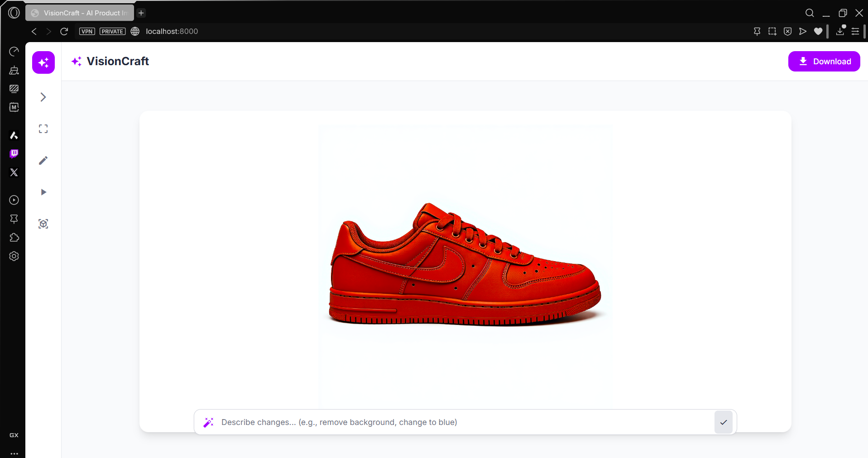This screenshot has height=458, width=868.
Task: Open GX Control gauge in Opera sidebar
Action: (x=14, y=52)
